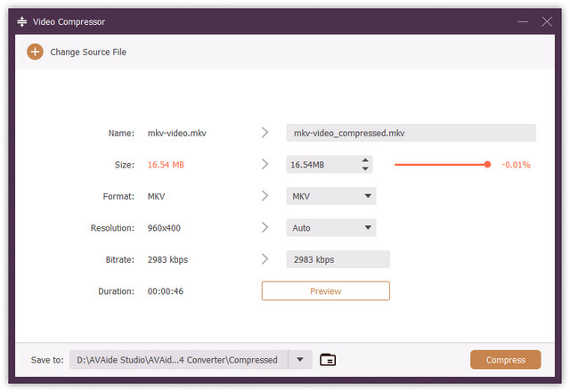Open the Auto resolution dropdown
The width and height of the screenshot is (570, 392).
point(367,228)
